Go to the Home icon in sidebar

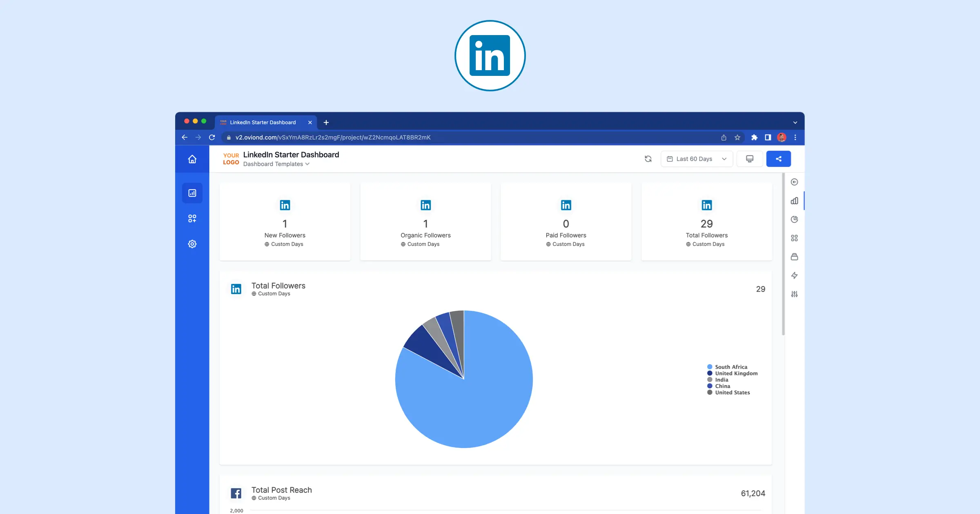pos(192,159)
